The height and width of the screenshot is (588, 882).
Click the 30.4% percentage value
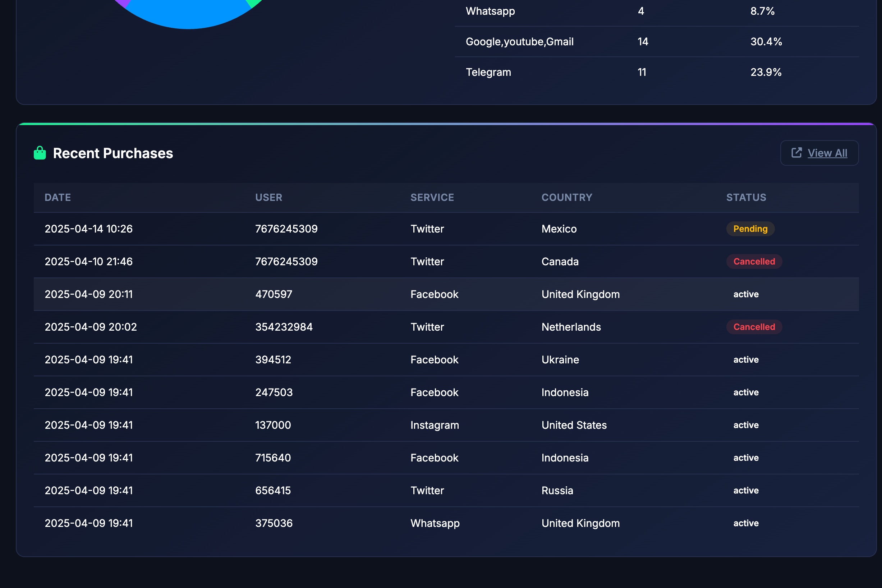(766, 42)
